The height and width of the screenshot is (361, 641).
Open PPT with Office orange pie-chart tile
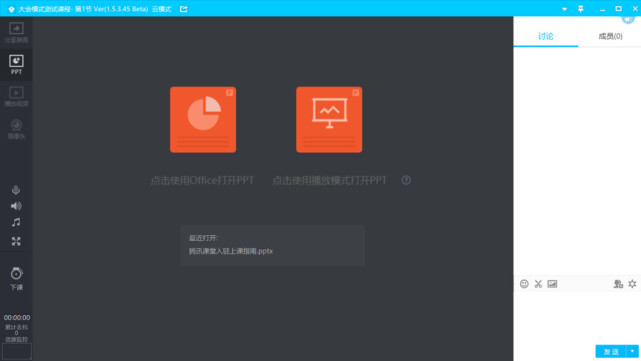pyautogui.click(x=203, y=119)
